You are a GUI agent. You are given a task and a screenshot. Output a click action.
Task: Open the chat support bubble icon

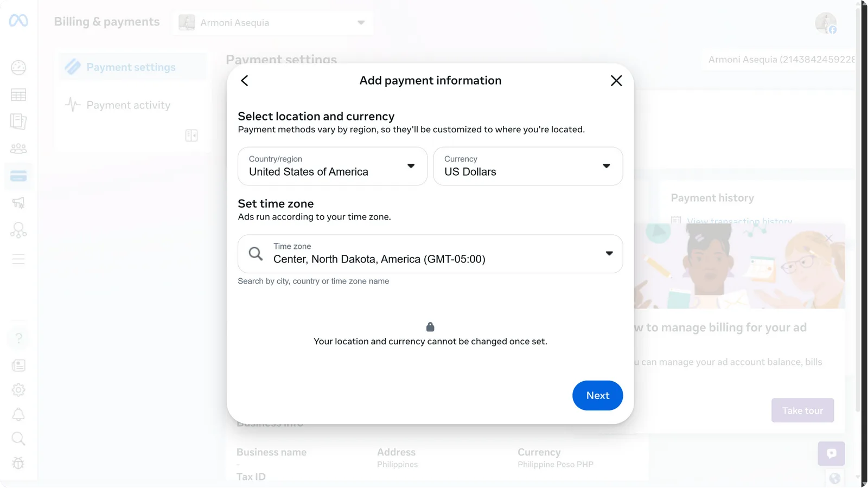point(831,454)
